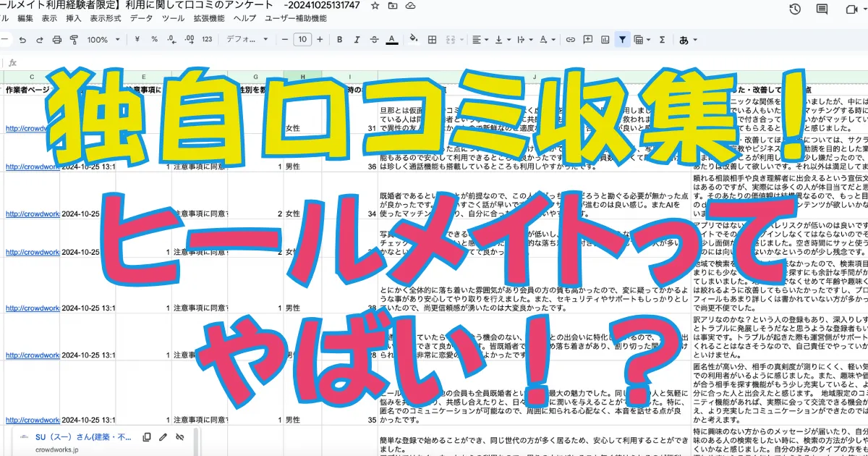This screenshot has height=456, width=868.
Task: Click the font size field showing 10
Action: tap(302, 40)
